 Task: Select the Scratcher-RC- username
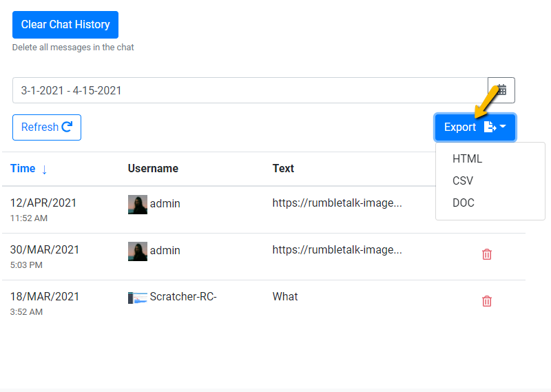[183, 297]
